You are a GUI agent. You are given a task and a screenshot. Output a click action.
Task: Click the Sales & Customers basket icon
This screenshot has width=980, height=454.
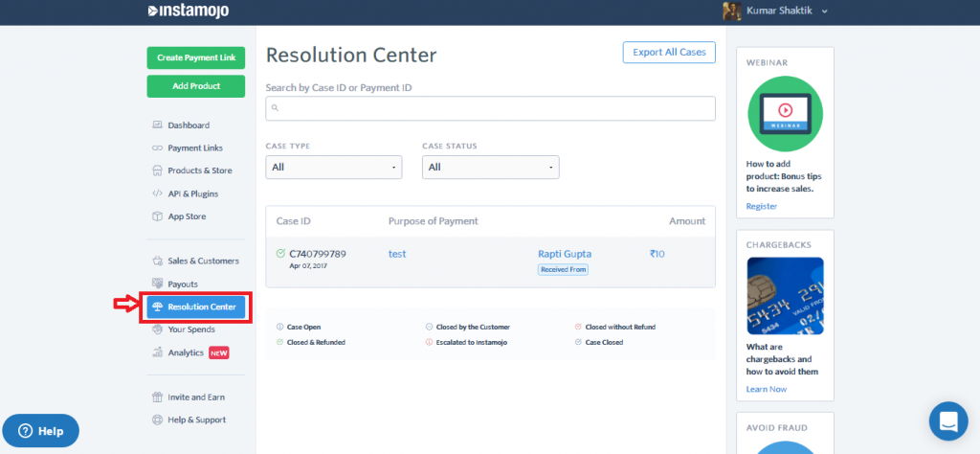point(157,261)
